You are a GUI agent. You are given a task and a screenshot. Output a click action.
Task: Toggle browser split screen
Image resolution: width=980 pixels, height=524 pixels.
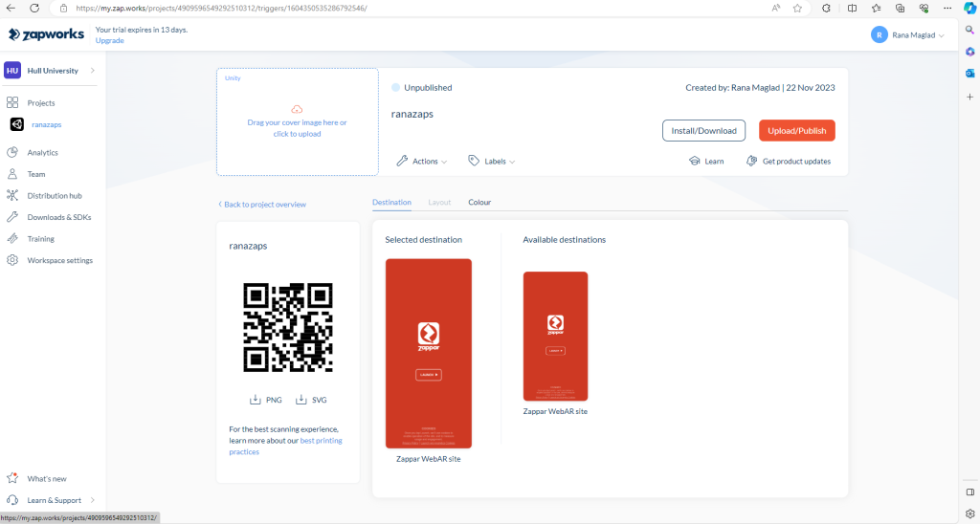pyautogui.click(x=852, y=8)
